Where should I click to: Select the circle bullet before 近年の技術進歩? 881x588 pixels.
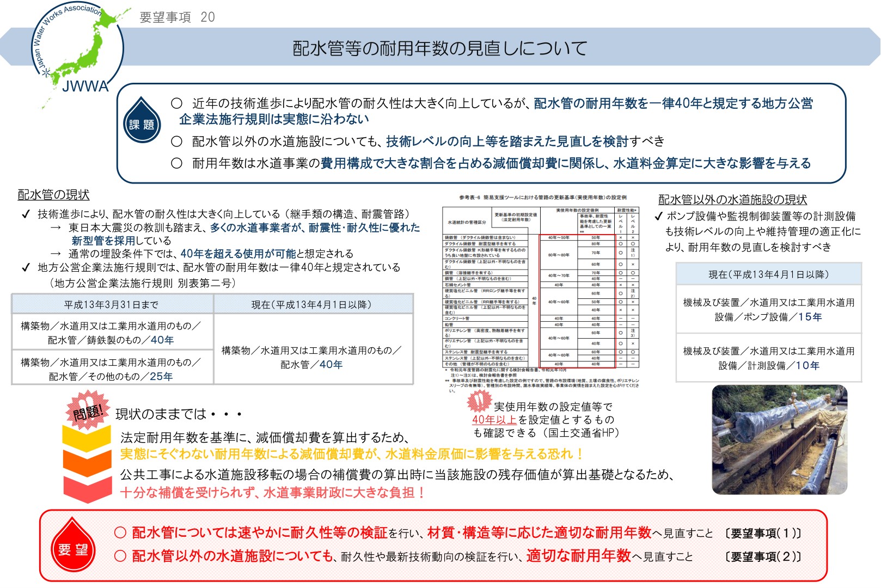176,103
